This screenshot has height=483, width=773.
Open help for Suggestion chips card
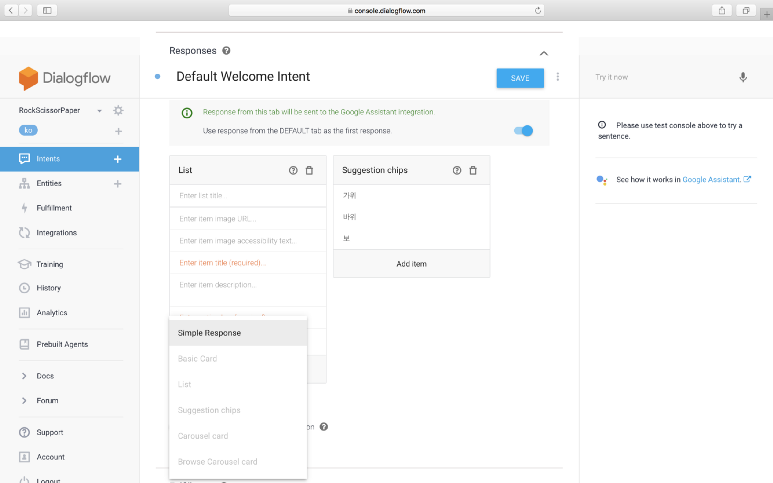(x=457, y=171)
